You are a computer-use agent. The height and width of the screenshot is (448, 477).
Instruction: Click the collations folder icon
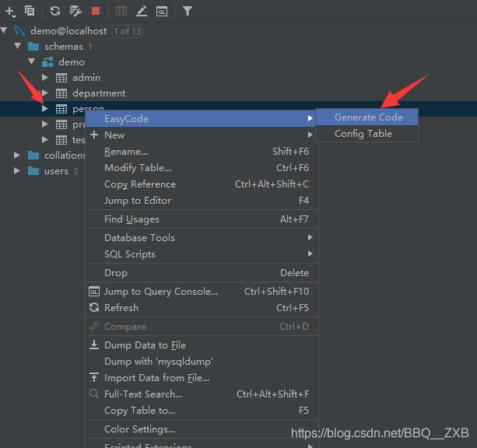33,156
